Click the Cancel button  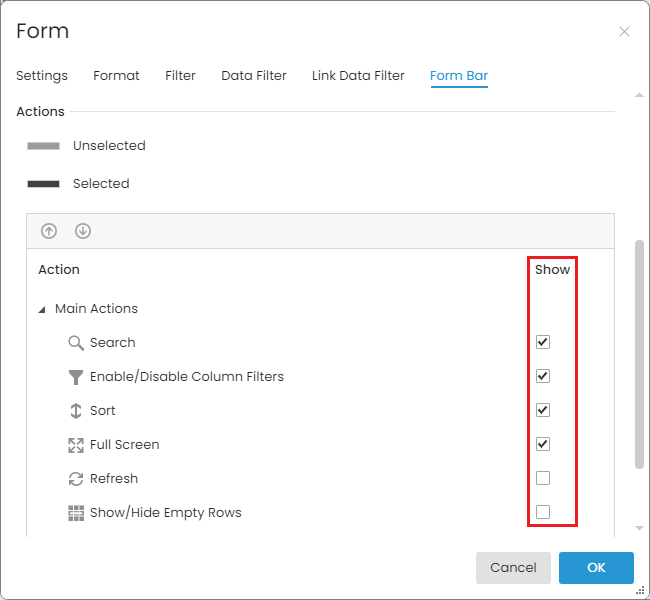pyautogui.click(x=513, y=568)
